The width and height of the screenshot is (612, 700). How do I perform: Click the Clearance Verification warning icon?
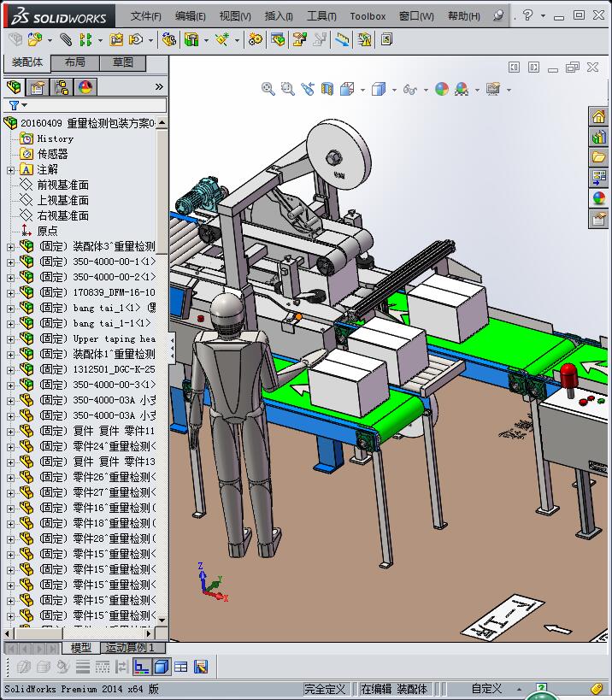(364, 39)
